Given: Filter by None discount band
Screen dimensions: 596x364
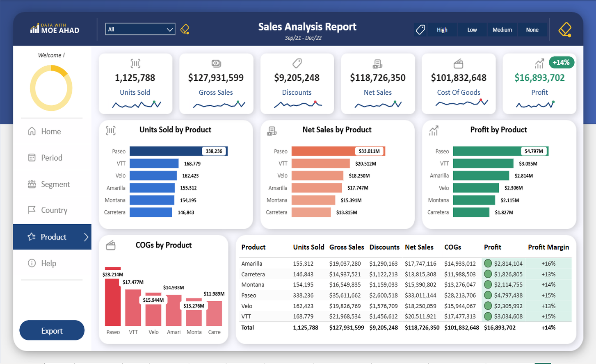Looking at the screenshot, I should click(532, 30).
